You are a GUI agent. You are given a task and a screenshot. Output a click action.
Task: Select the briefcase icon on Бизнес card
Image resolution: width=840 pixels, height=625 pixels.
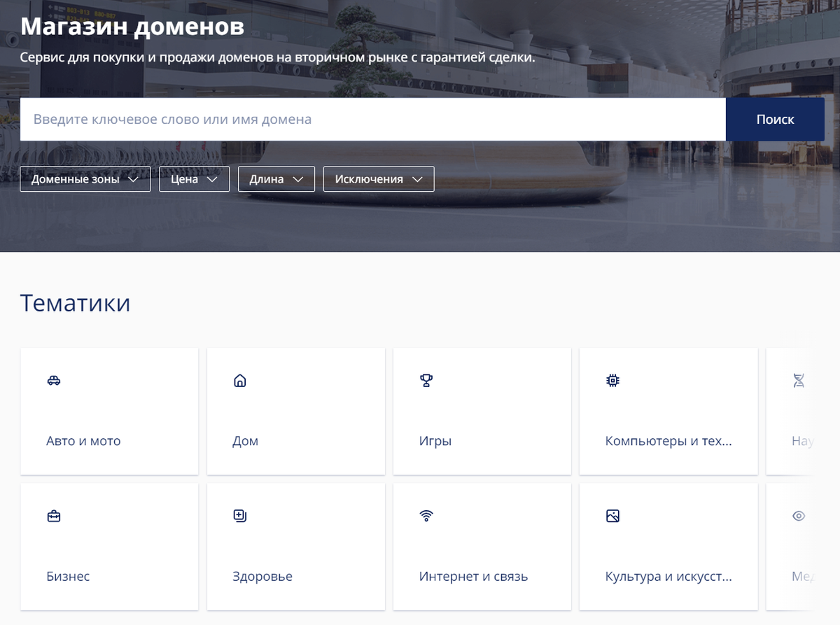pyautogui.click(x=54, y=516)
